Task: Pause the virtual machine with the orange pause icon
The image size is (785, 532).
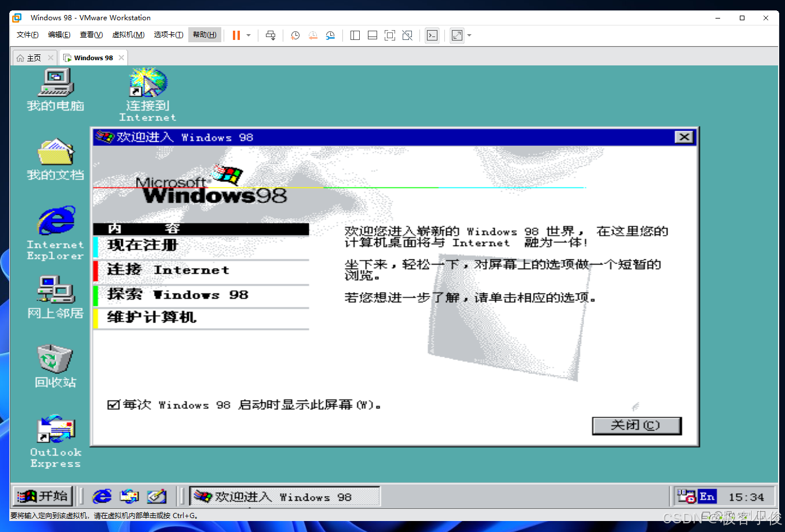Action: click(236, 35)
